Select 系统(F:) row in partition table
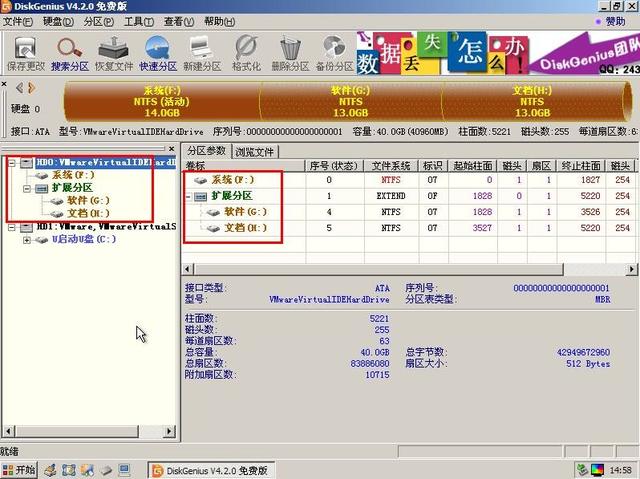The image size is (640, 479). click(x=409, y=180)
